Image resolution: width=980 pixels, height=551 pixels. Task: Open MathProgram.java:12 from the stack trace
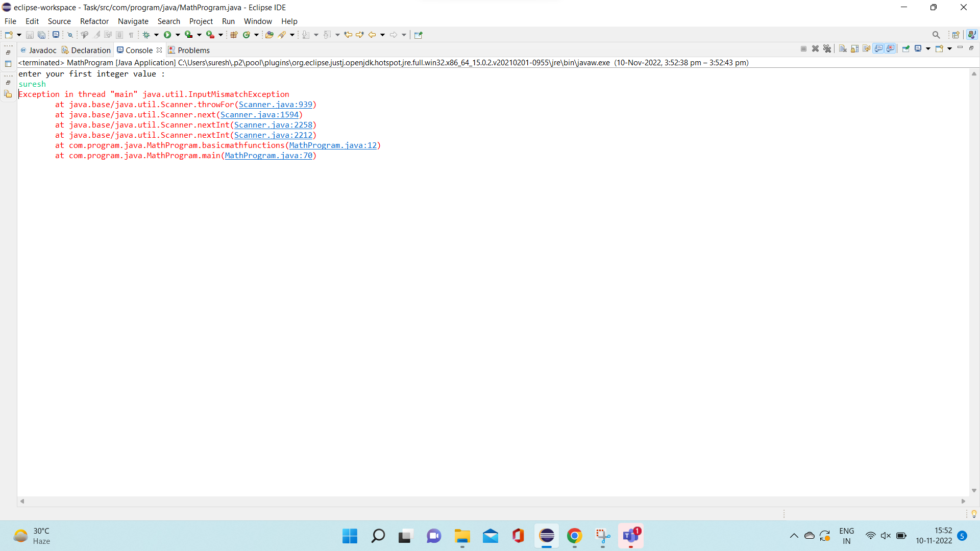click(334, 145)
